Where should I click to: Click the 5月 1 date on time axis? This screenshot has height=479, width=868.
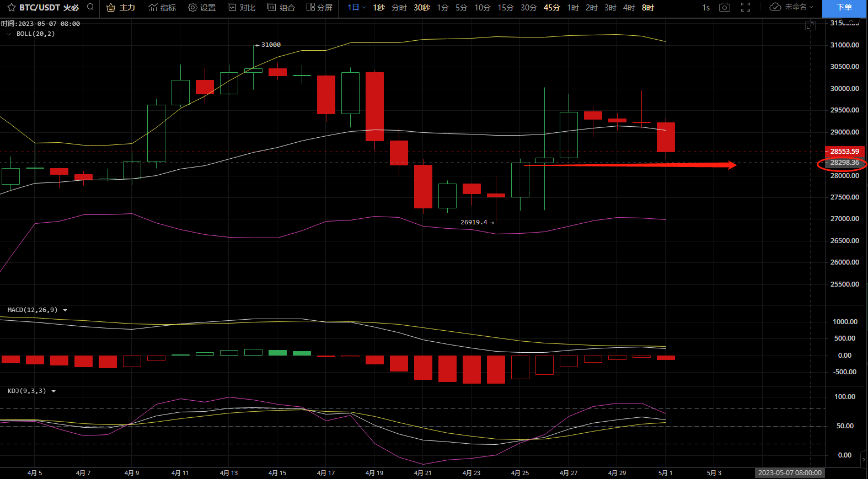[666, 473]
